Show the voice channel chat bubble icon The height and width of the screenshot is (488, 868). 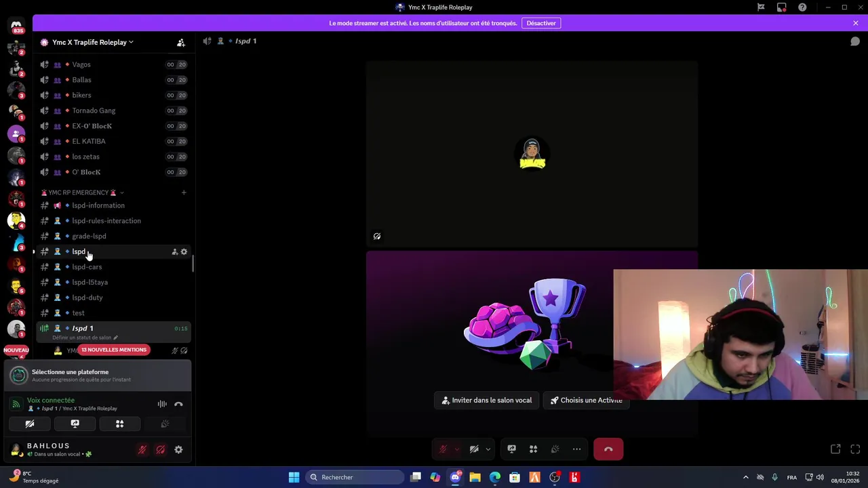click(855, 41)
